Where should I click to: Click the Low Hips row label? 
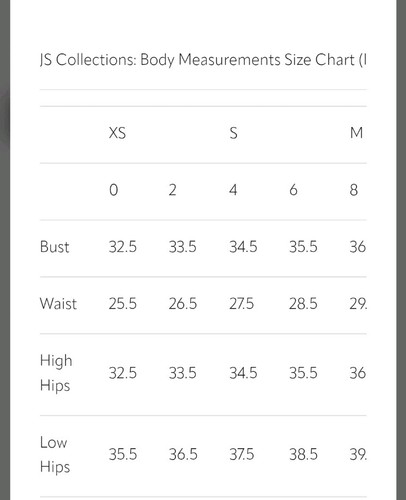(x=55, y=455)
